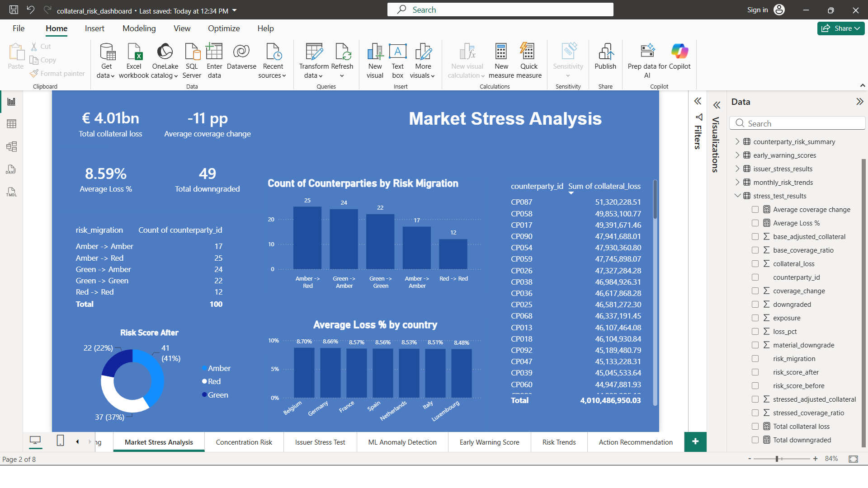Check the Average Loss % field
The height and width of the screenshot is (488, 868).
click(755, 223)
